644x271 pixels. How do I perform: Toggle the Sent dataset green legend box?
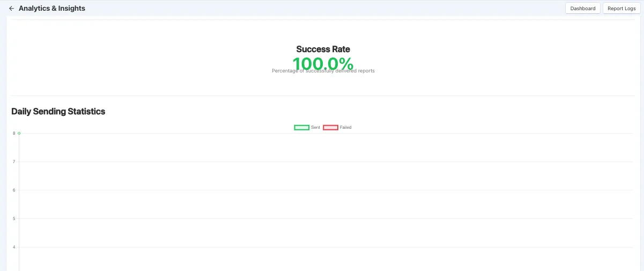[x=301, y=127]
